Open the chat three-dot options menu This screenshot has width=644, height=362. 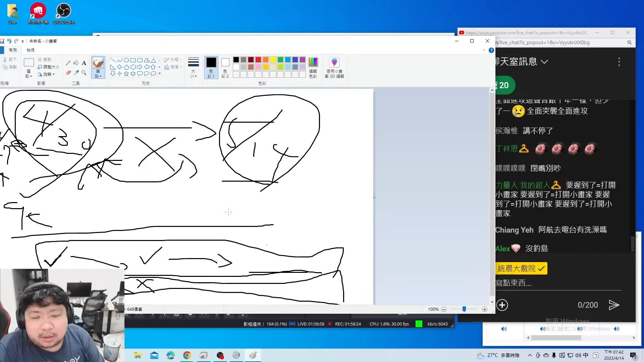[619, 62]
